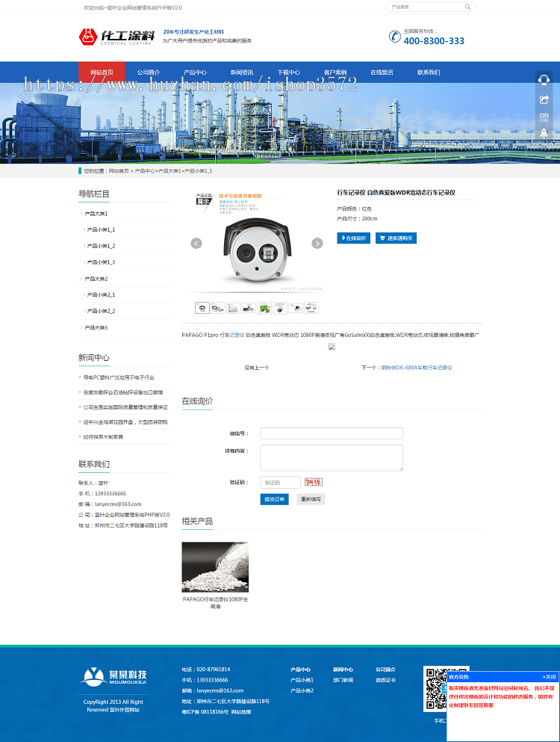560x742 pixels.
Task: Open footer 产品小类2 link
Action: pyautogui.click(x=302, y=691)
